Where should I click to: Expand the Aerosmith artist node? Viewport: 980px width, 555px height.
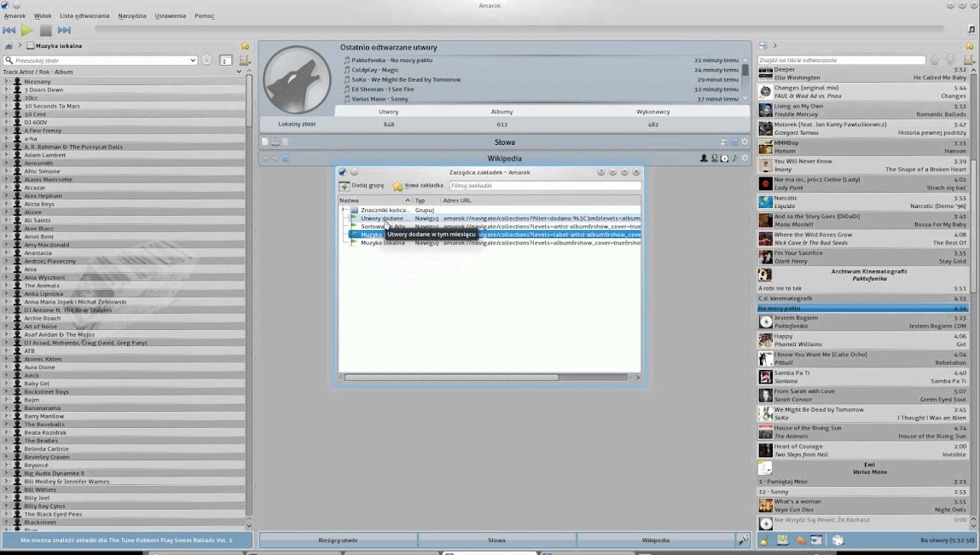6,163
